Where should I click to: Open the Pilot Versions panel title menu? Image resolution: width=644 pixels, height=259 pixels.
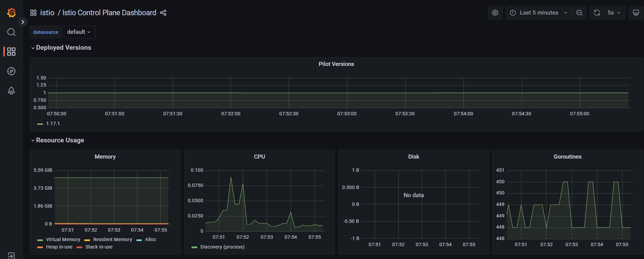(x=336, y=64)
